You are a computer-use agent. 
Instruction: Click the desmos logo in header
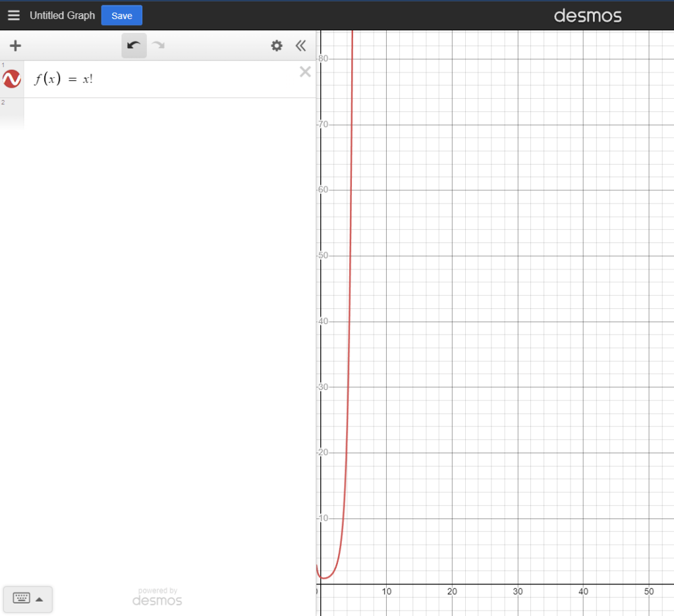(x=587, y=15)
